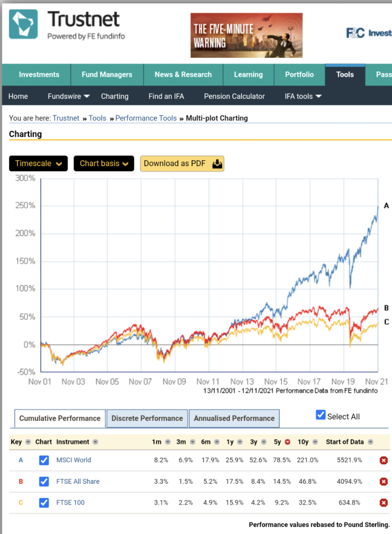Click the red 5y sort indicator

[288, 442]
